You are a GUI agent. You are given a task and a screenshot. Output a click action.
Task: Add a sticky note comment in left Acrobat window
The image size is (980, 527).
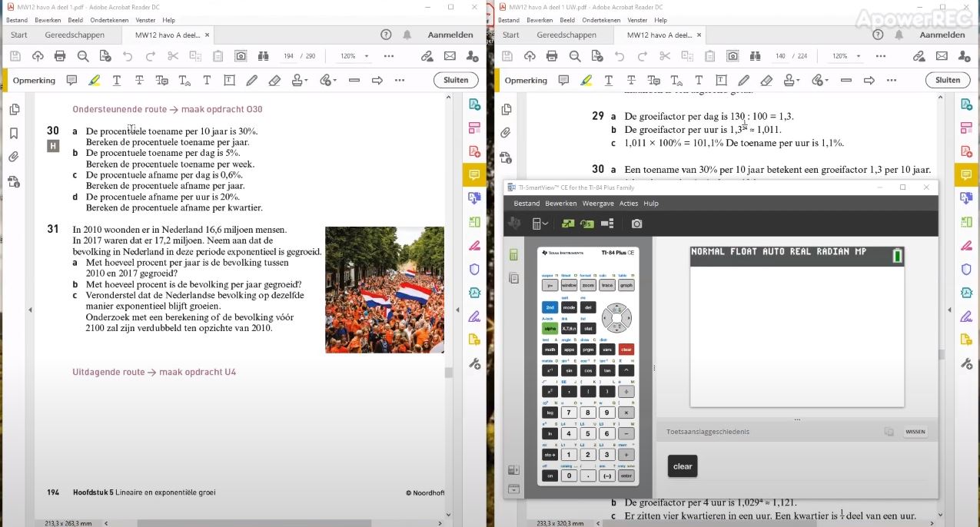[71, 80]
